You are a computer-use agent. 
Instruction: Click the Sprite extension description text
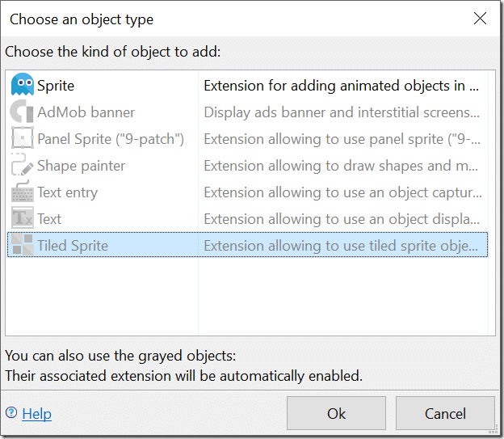coord(342,86)
